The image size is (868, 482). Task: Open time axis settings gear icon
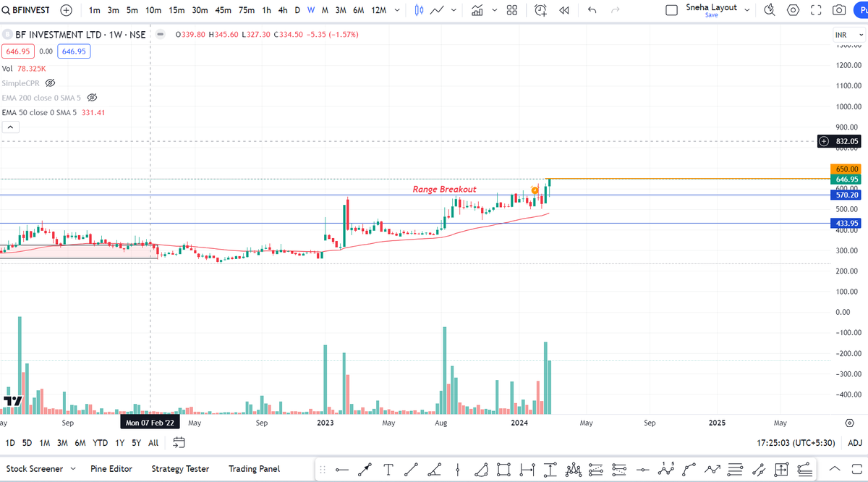click(849, 422)
